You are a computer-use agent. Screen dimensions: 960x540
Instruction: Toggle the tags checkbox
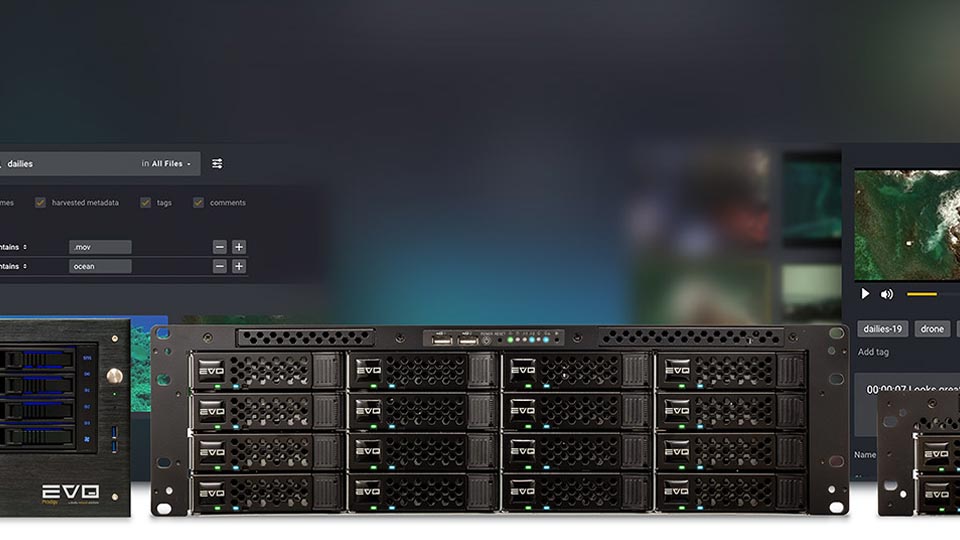click(x=145, y=202)
